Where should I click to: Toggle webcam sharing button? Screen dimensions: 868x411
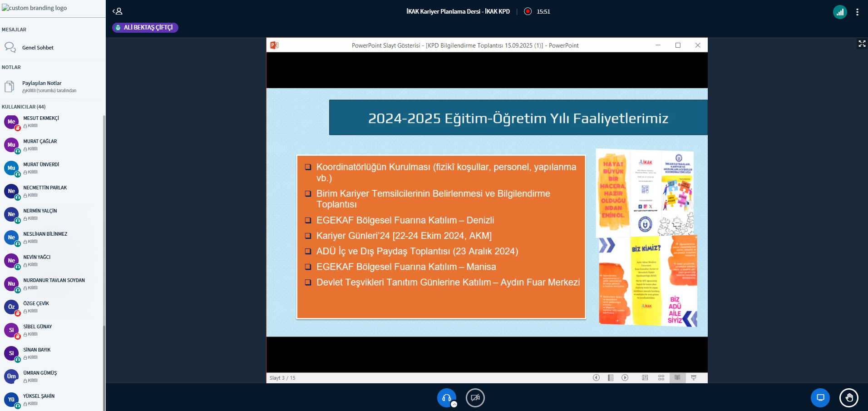click(x=475, y=398)
